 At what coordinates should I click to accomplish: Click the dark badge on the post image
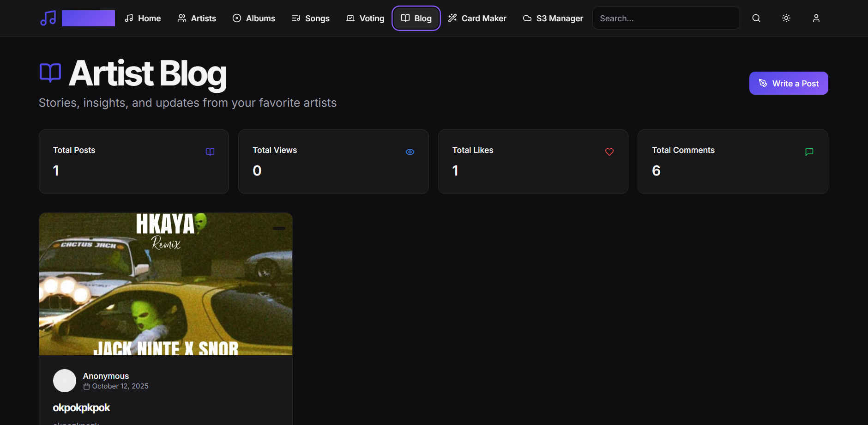click(279, 228)
